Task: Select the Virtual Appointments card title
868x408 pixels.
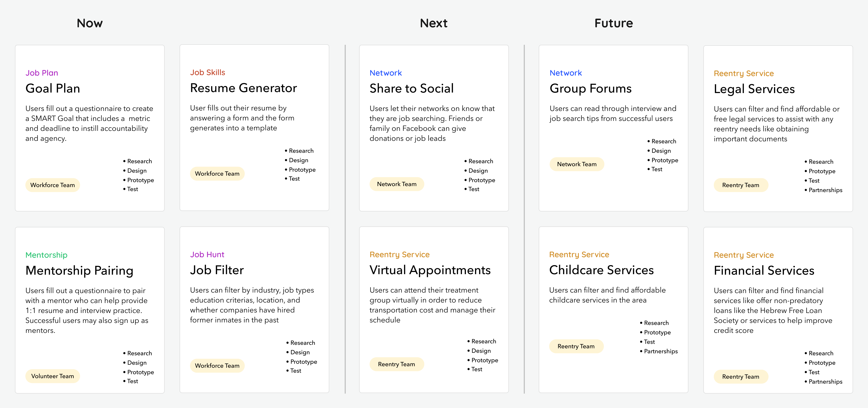Action: [430, 270]
